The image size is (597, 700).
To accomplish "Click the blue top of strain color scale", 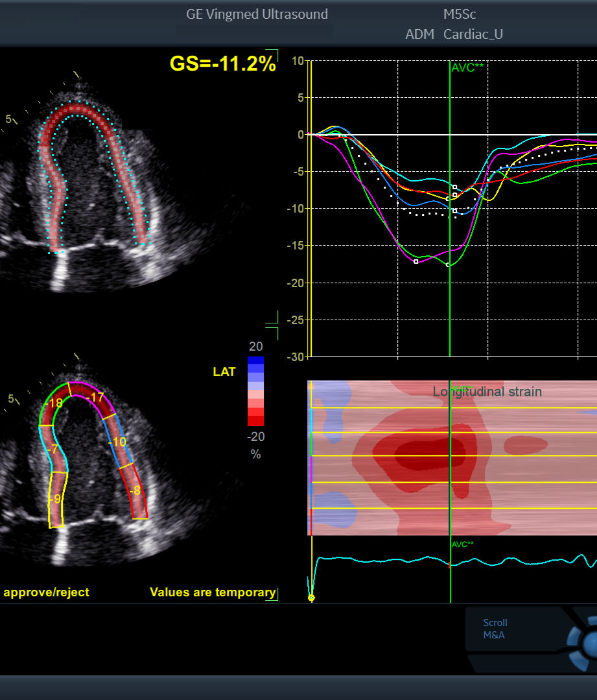I will click(x=256, y=361).
